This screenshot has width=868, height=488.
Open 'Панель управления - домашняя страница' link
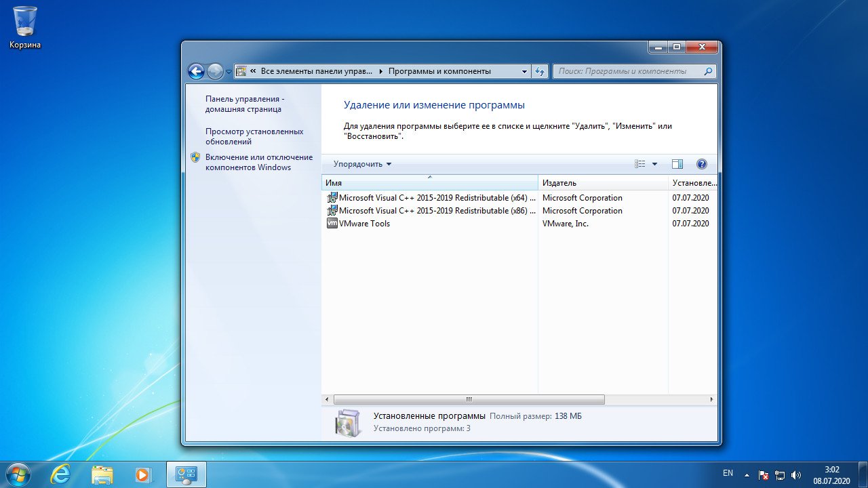point(245,104)
